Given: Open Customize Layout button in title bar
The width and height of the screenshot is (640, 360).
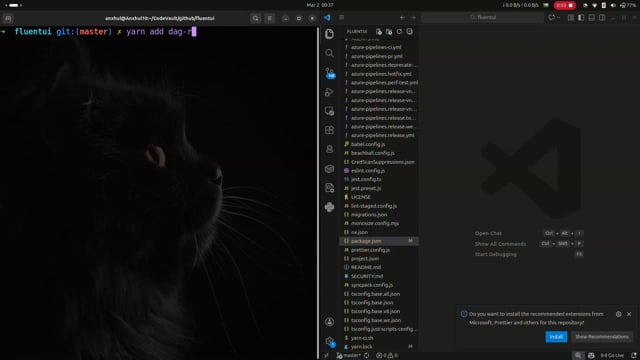Looking at the screenshot, I should 571,18.
